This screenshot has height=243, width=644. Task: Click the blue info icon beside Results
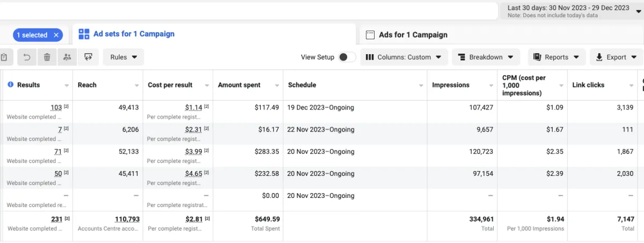tap(11, 85)
